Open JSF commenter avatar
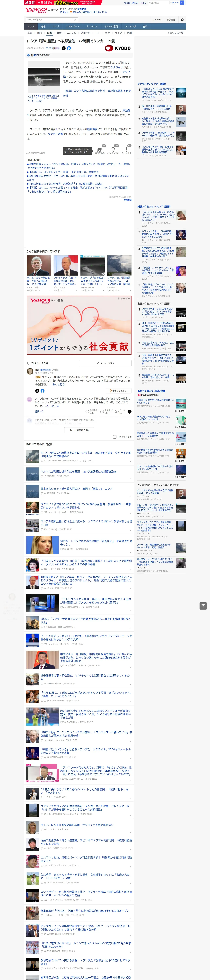Screen dimensions: 210x980 (30, 371)
